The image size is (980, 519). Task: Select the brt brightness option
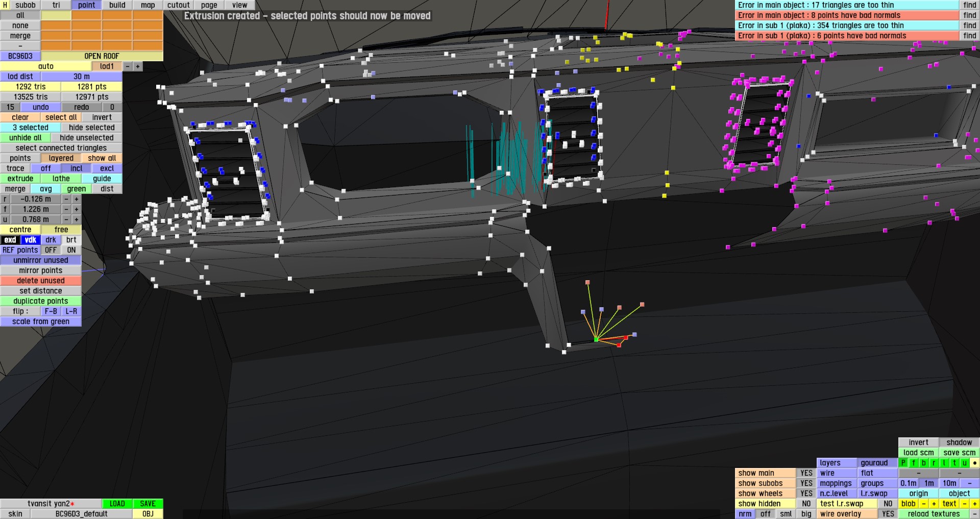pyautogui.click(x=71, y=240)
